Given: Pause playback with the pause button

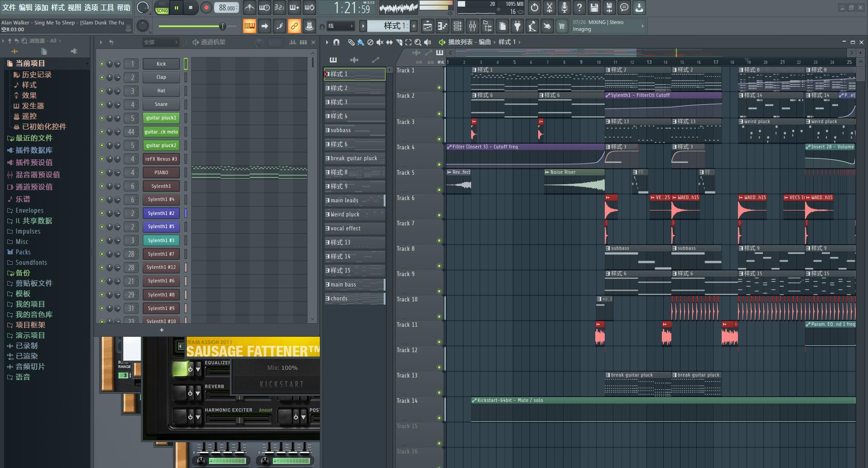Looking at the screenshot, I should coord(176,8).
